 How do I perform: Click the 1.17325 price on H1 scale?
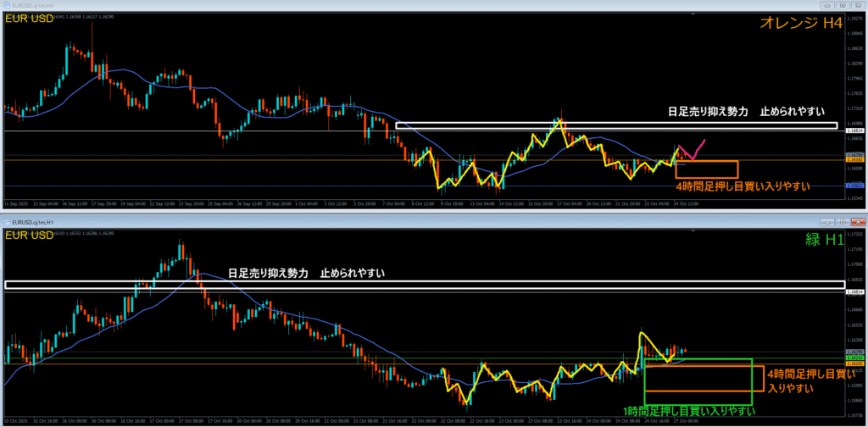click(856, 235)
